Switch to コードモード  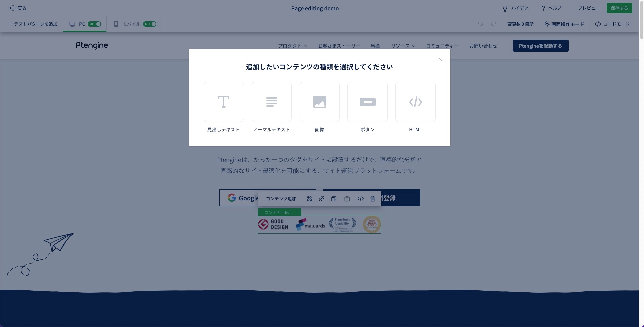click(x=612, y=24)
